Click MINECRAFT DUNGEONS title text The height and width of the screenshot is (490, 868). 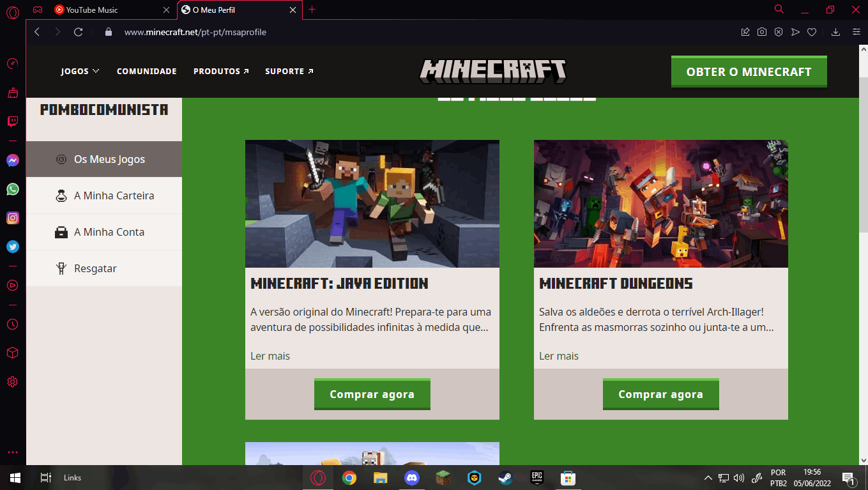coord(616,284)
